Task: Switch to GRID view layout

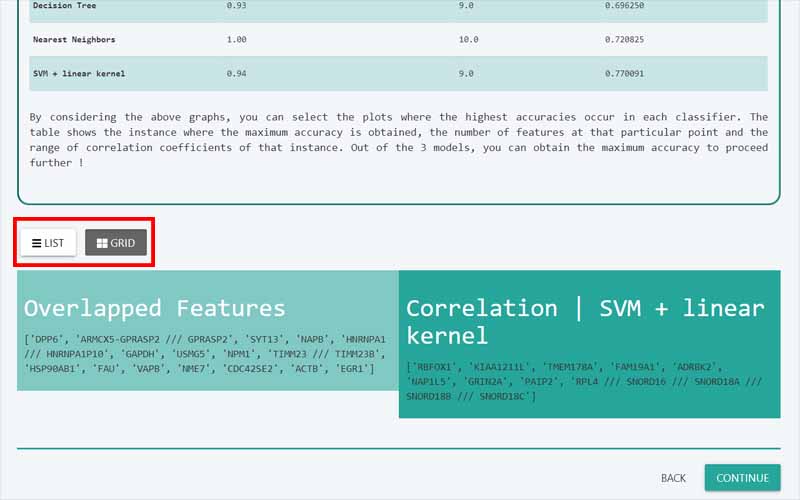Action: (116, 243)
